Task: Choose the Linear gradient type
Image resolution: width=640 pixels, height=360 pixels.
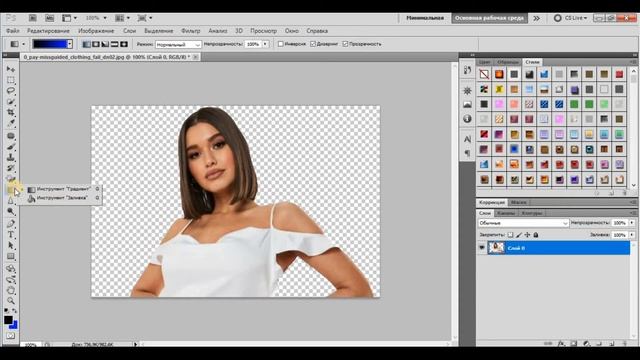Action: pyautogui.click(x=87, y=44)
